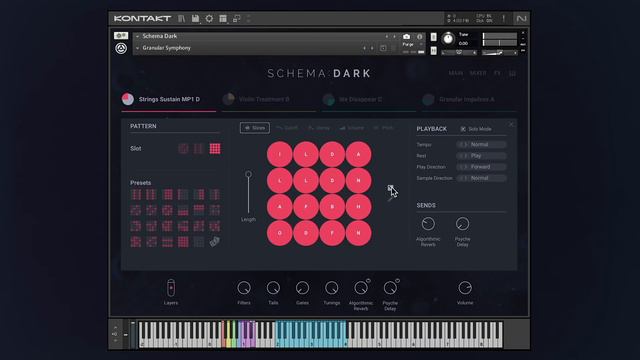Viewport: 640px width, 360px height.
Task: Click the keyboard octave down arrow
Action: click(116, 340)
